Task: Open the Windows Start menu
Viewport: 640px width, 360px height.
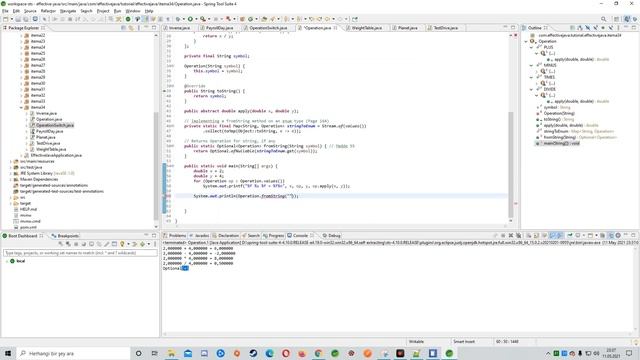Action: click(x=8, y=353)
